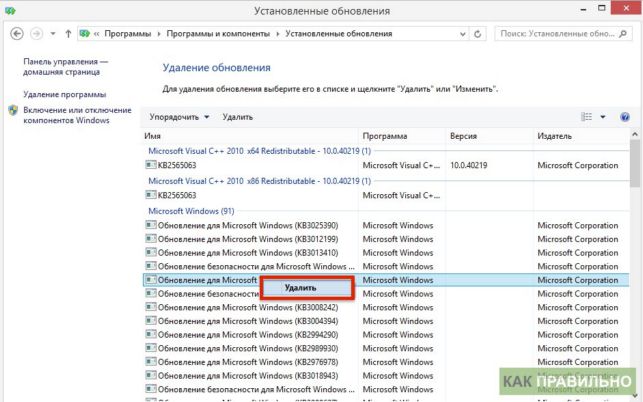Click icon of the KB3008242 update
This screenshot has width=643, height=402.
click(x=151, y=306)
